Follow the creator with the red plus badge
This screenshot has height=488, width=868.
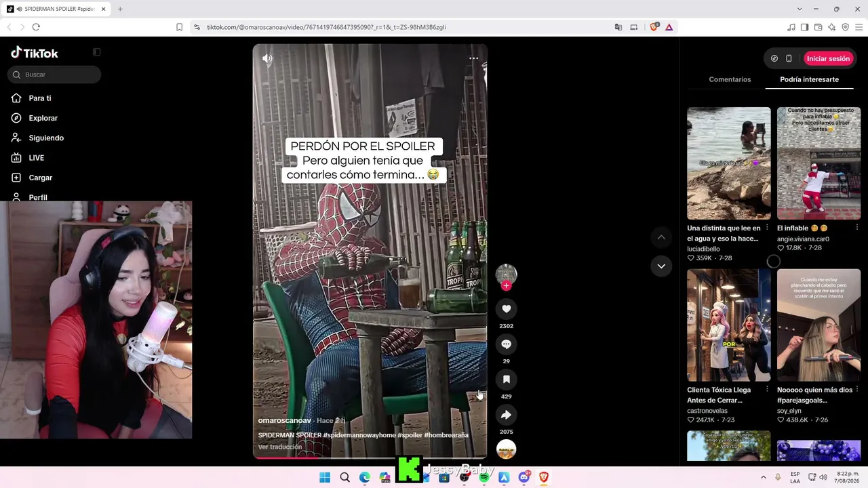click(506, 286)
